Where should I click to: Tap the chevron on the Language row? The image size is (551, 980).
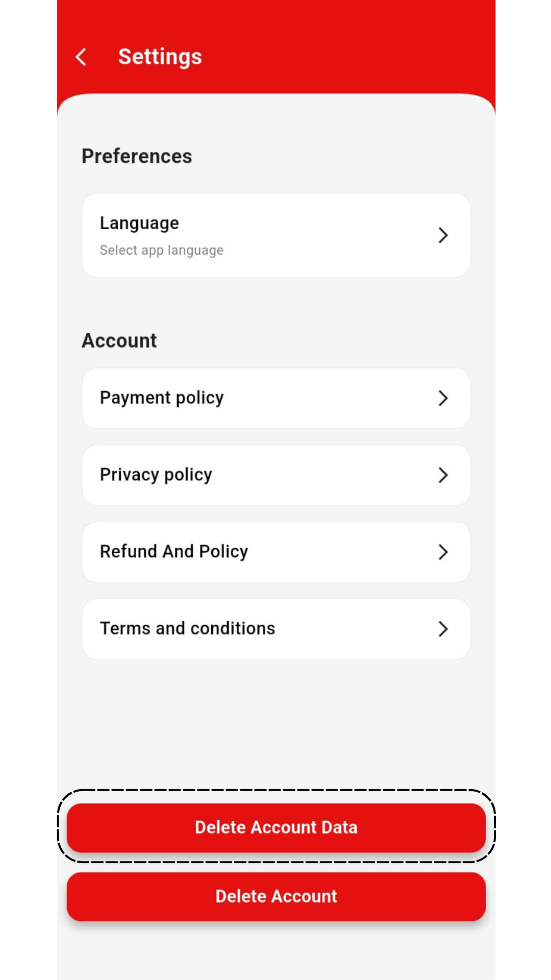point(443,235)
